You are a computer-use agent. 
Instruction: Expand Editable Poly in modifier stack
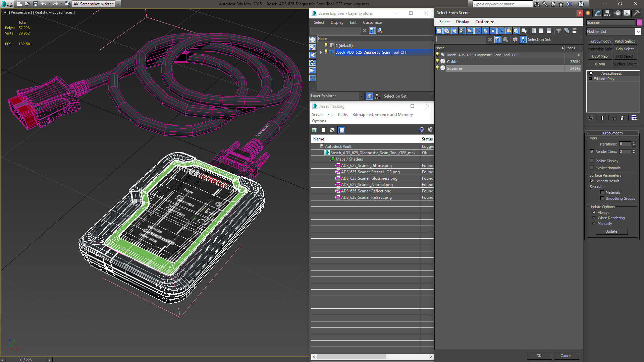click(x=590, y=79)
